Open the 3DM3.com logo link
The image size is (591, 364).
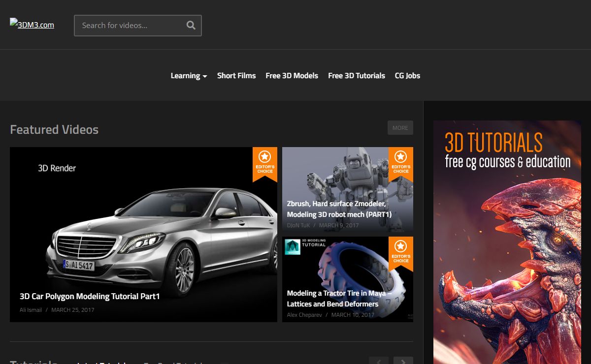32,25
